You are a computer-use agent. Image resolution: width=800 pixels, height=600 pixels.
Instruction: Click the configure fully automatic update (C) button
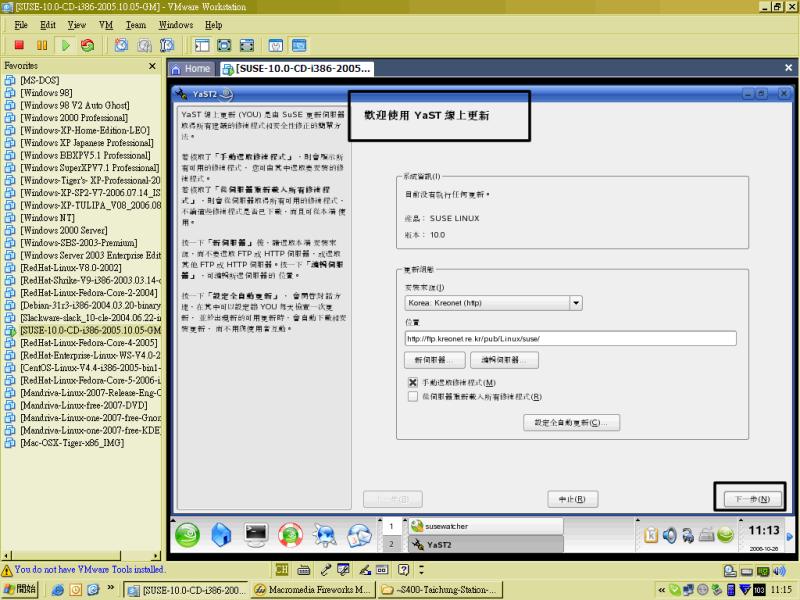pyautogui.click(x=571, y=423)
